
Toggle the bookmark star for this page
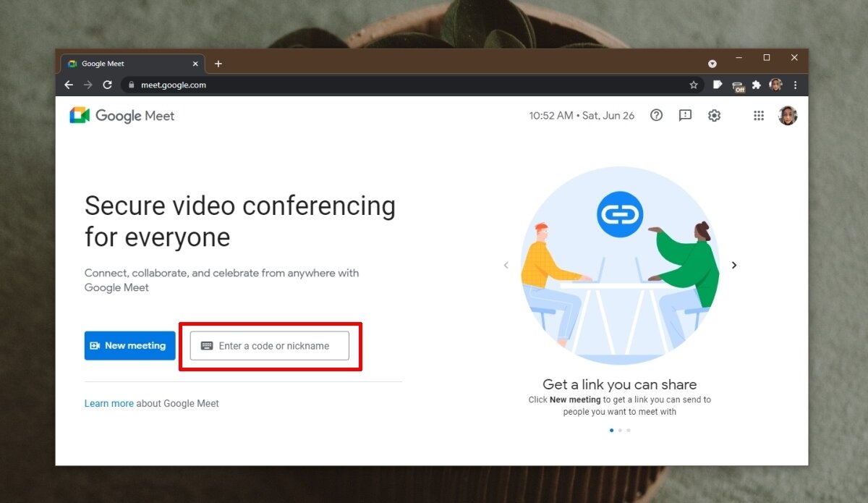click(694, 85)
